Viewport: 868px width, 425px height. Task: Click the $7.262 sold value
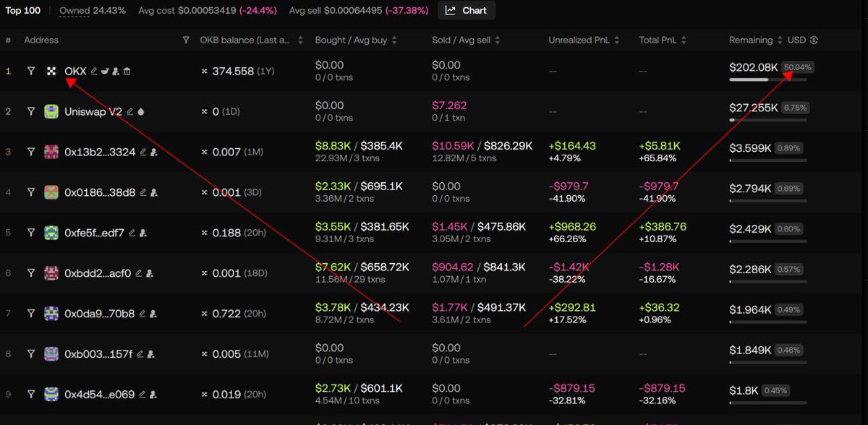[449, 106]
